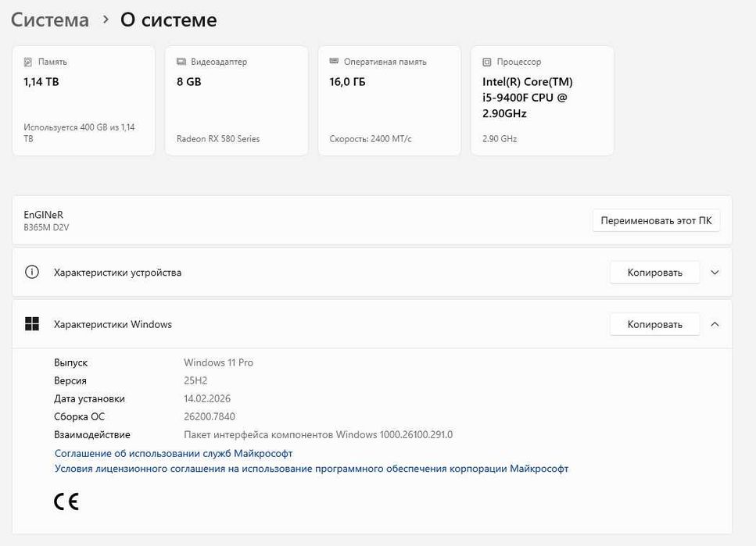Click the CE certification mark
The image size is (756, 546).
(66, 501)
